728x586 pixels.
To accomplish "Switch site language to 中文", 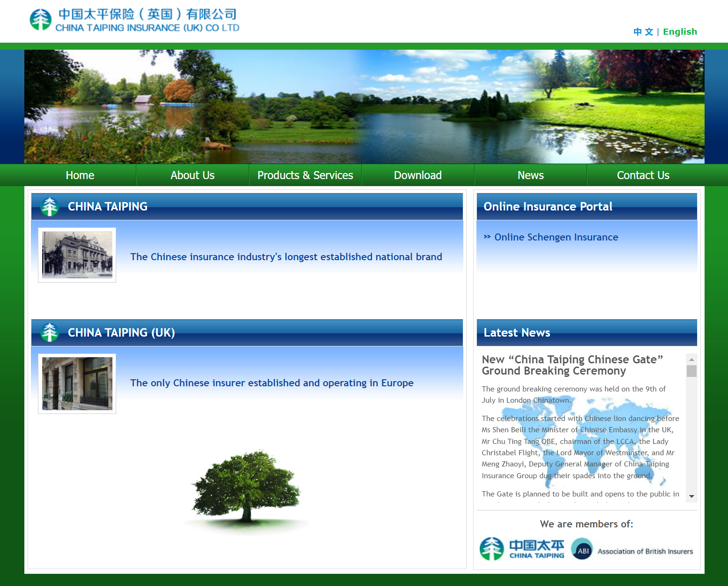I will tap(643, 32).
